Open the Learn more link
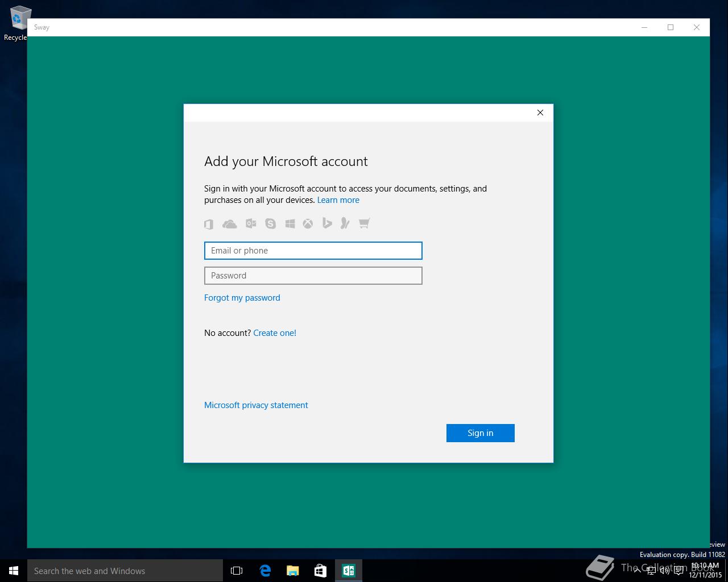The image size is (728, 582). click(x=338, y=200)
